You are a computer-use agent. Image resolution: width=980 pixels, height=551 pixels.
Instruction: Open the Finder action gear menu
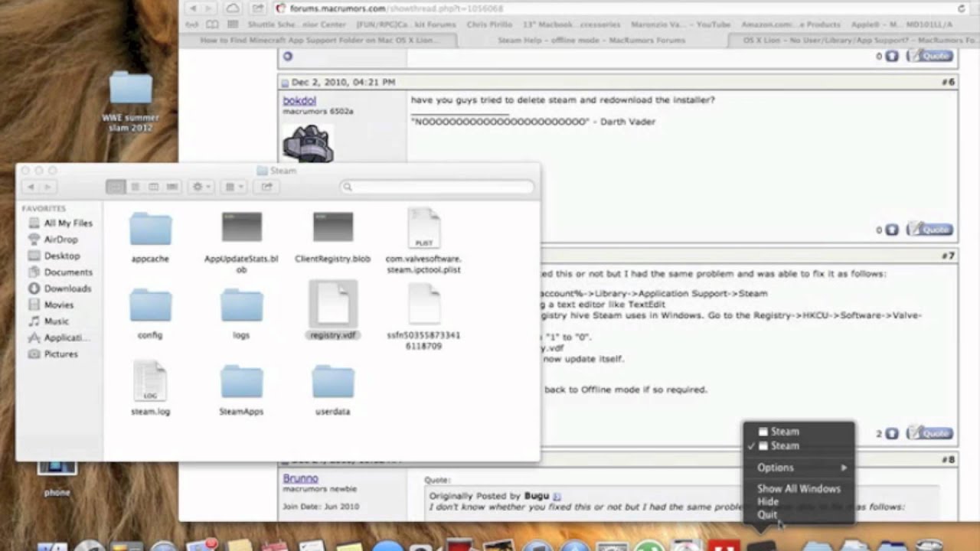pos(201,187)
